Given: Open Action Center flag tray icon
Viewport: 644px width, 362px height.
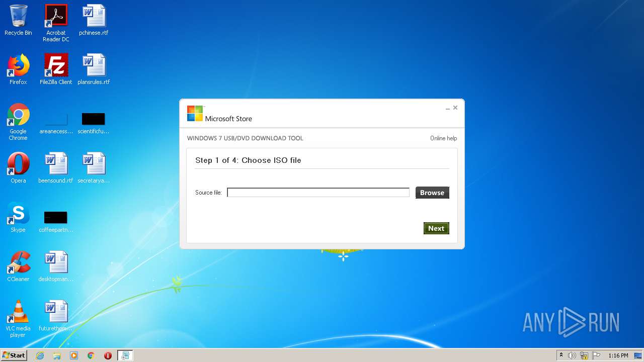Looking at the screenshot, I should coord(596,355).
